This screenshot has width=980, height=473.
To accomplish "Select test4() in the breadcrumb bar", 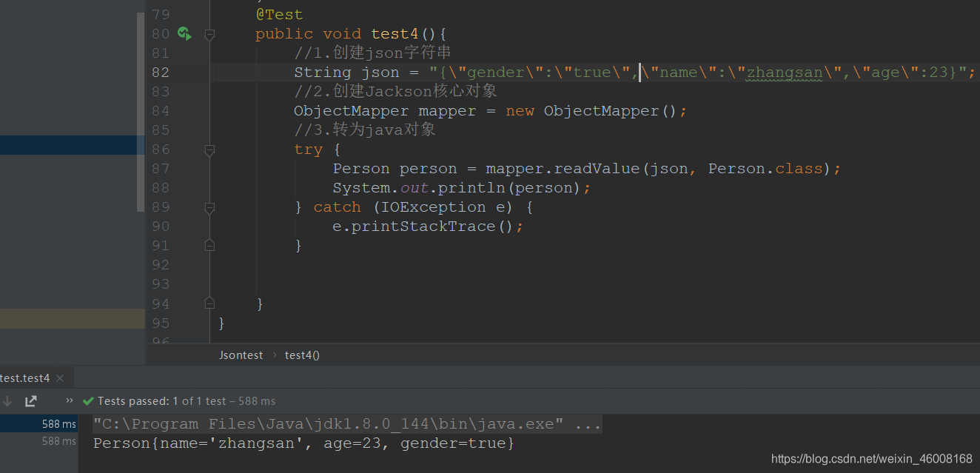I will coord(302,355).
